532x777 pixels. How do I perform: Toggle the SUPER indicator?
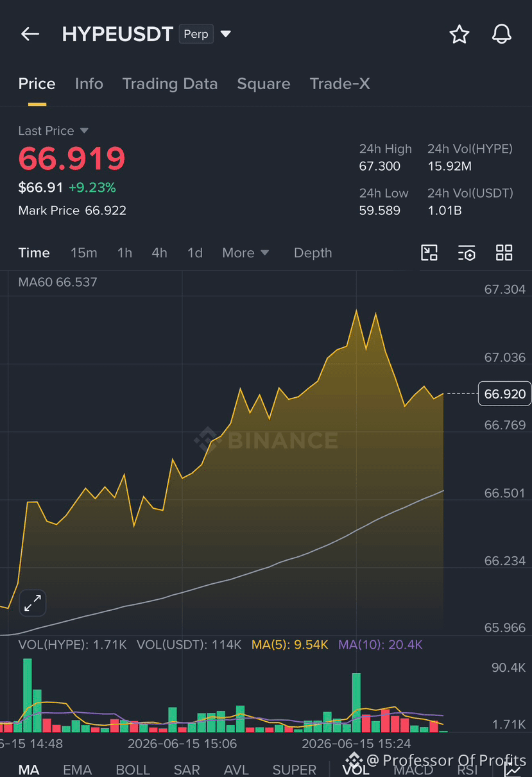click(x=295, y=769)
